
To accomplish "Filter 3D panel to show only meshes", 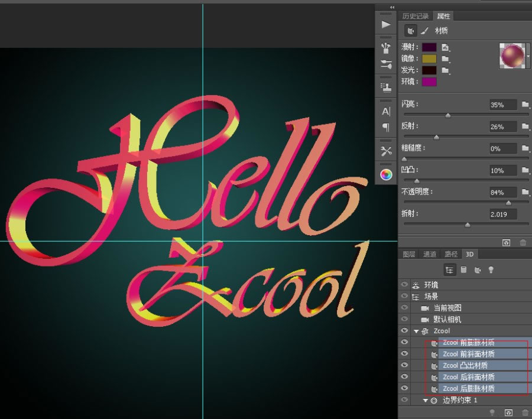I will point(463,269).
